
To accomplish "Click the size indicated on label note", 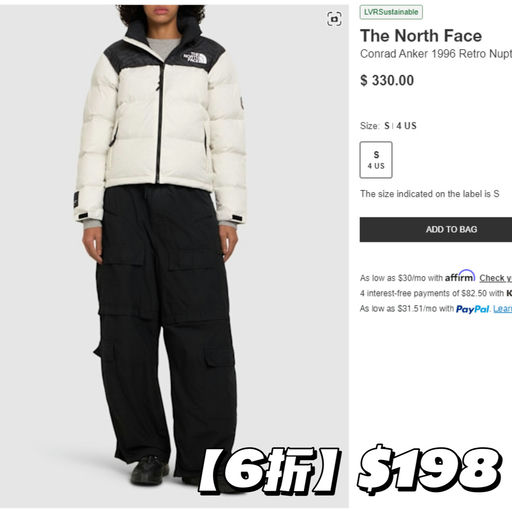I will coord(430,194).
